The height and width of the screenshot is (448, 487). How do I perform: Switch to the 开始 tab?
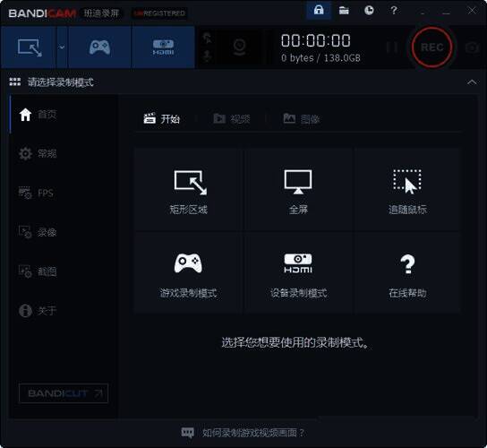pyautogui.click(x=162, y=118)
